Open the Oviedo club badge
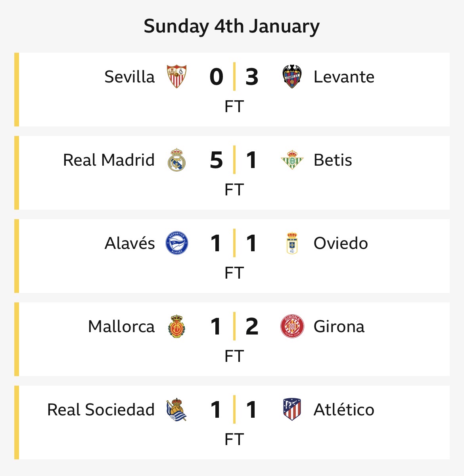Screen dimensions: 464x476 (x=292, y=243)
